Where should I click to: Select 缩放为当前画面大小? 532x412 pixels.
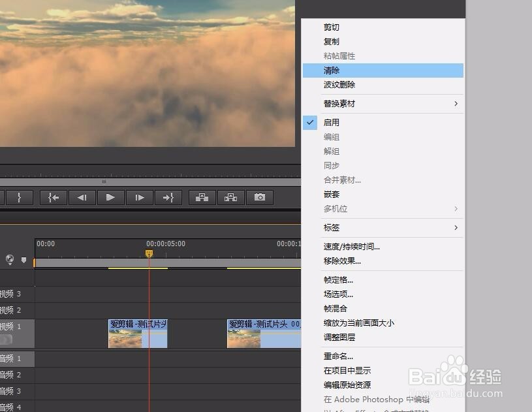(383, 323)
